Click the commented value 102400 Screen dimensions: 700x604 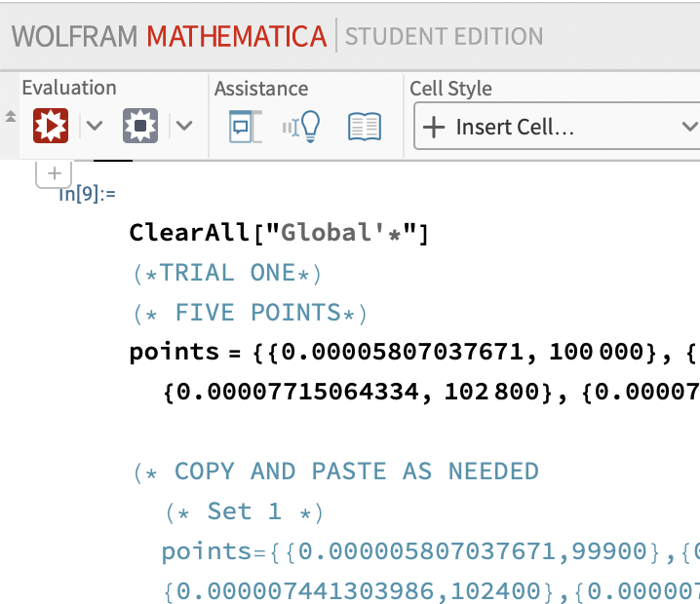click(495, 591)
